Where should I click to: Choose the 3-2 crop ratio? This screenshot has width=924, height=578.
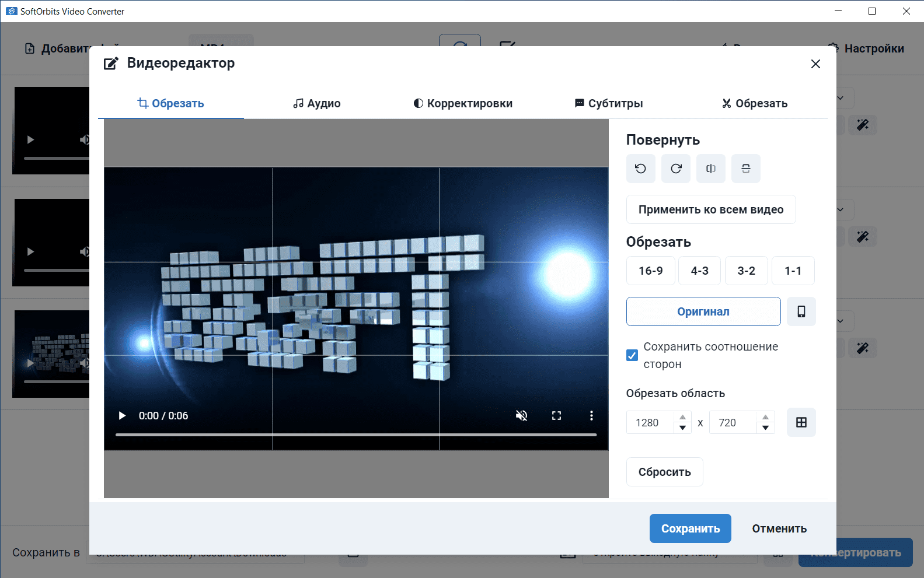pos(747,271)
